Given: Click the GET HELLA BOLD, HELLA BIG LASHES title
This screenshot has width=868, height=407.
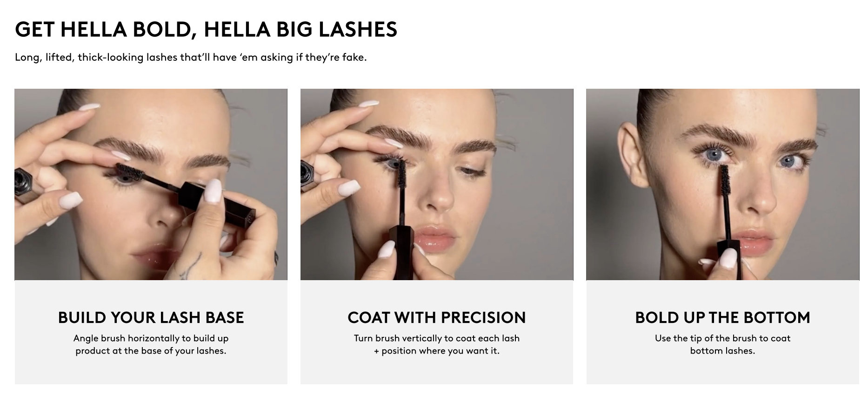Looking at the screenshot, I should coord(206,29).
